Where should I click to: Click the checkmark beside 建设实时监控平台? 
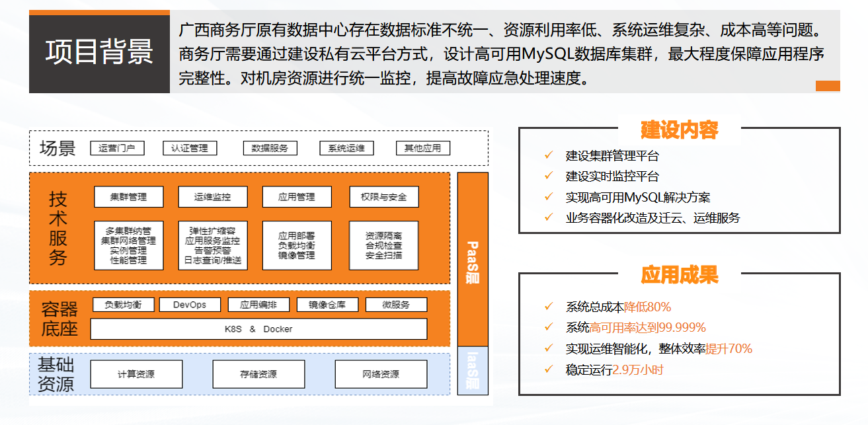[x=548, y=176]
